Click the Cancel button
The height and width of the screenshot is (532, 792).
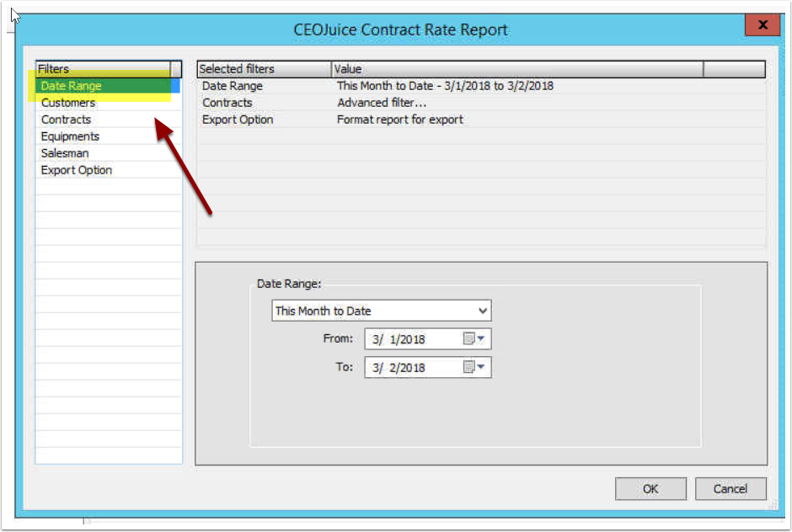(x=730, y=488)
